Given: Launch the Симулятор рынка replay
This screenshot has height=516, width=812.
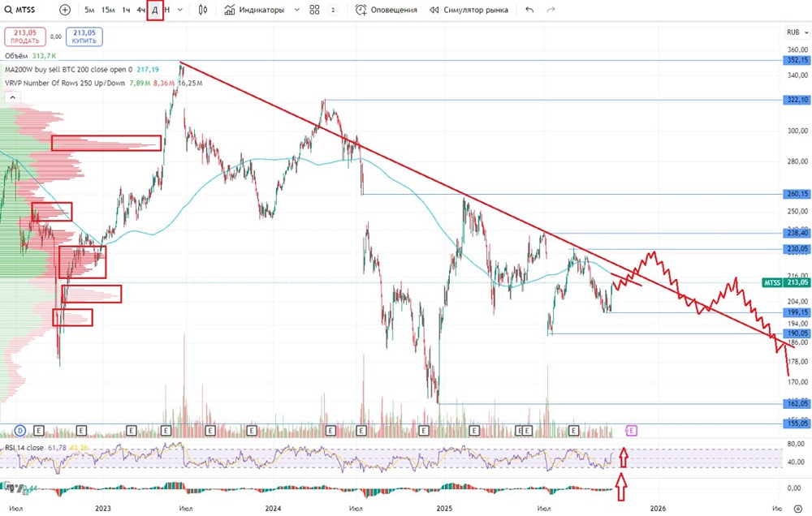Looking at the screenshot, I should tap(469, 10).
